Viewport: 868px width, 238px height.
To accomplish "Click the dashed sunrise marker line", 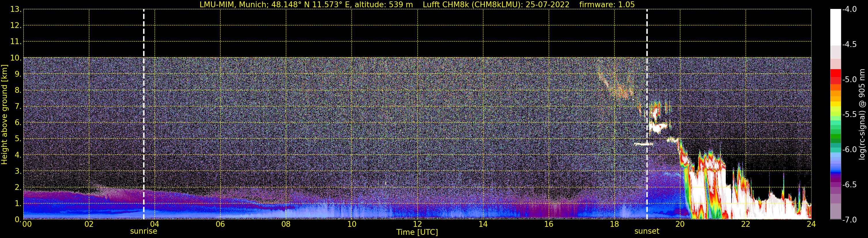I will (144, 115).
